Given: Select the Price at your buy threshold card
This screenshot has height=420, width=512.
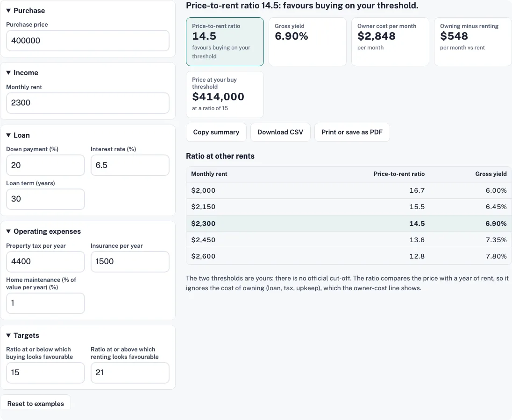Looking at the screenshot, I should (x=225, y=94).
